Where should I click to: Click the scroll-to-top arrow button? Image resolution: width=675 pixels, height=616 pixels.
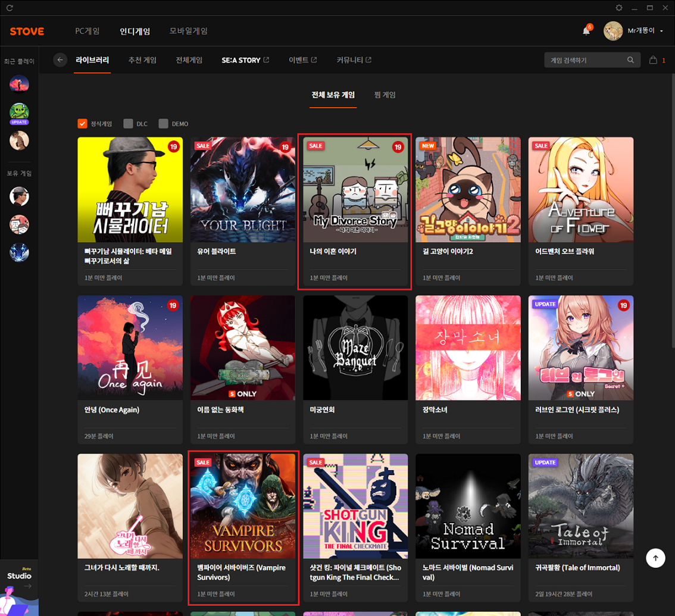pos(655,558)
